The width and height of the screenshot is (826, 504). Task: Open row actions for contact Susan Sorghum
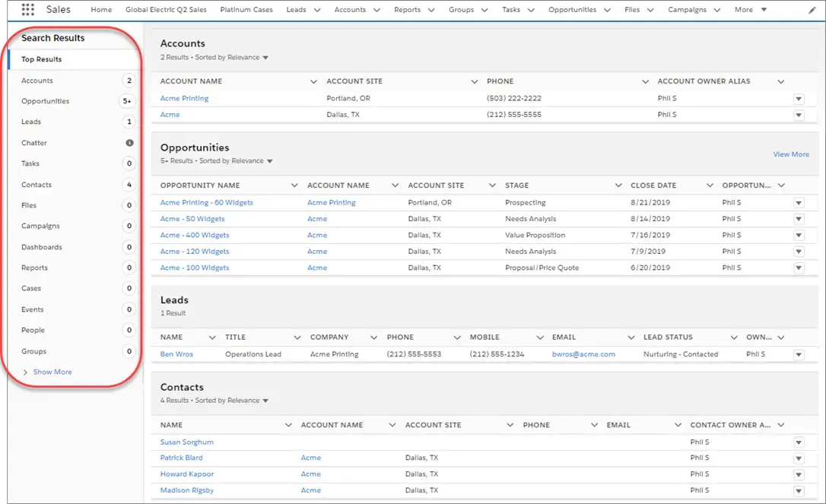799,443
